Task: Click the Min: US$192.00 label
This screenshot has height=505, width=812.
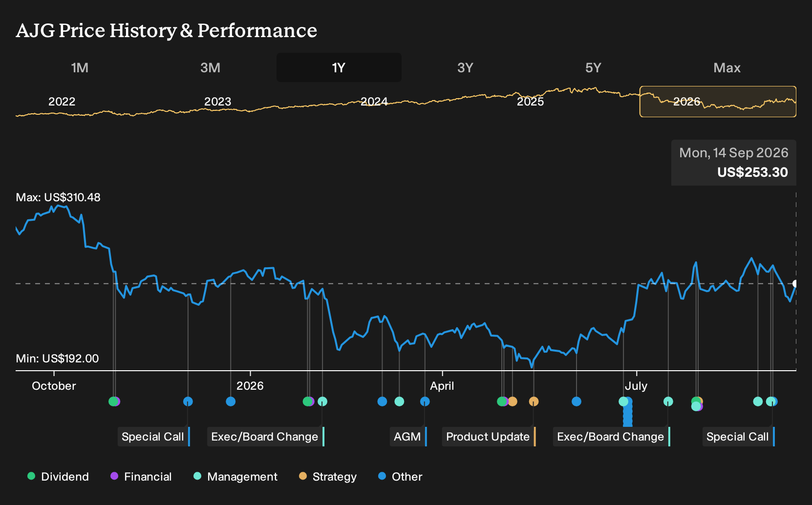Action: [57, 358]
